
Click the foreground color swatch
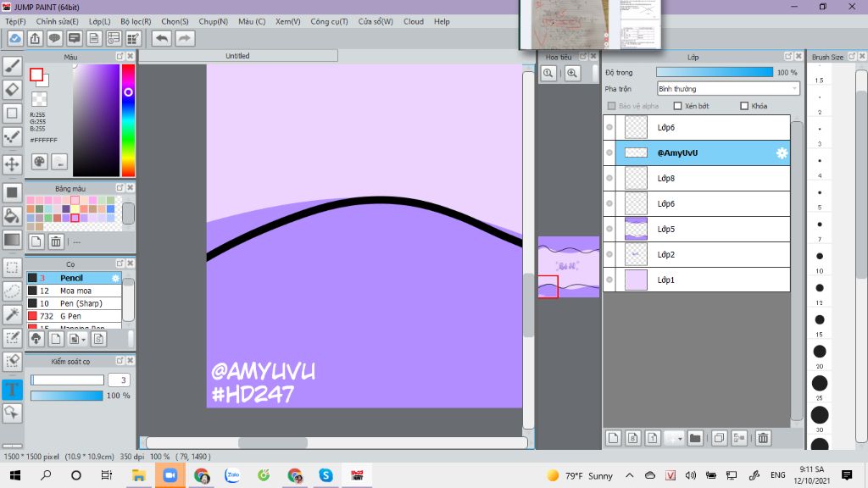(36, 75)
